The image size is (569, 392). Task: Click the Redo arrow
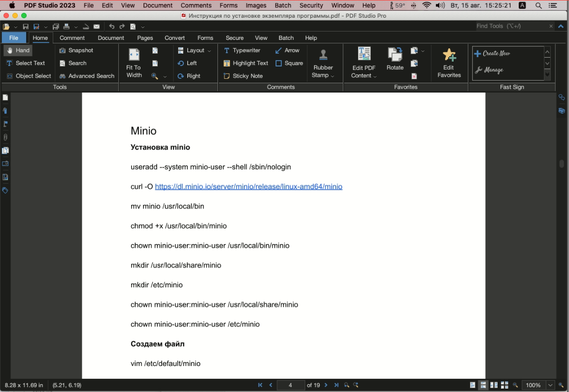tap(122, 27)
